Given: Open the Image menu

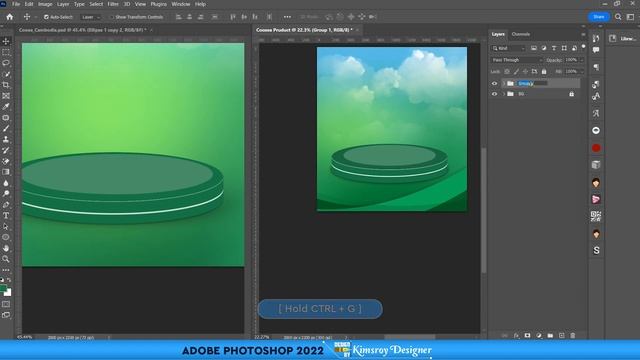Looking at the screenshot, I should (45, 4).
